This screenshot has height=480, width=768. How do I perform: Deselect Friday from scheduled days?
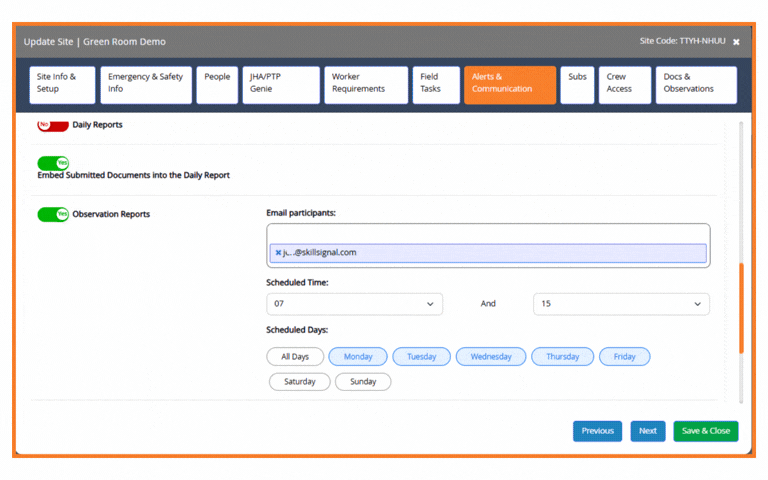click(624, 357)
